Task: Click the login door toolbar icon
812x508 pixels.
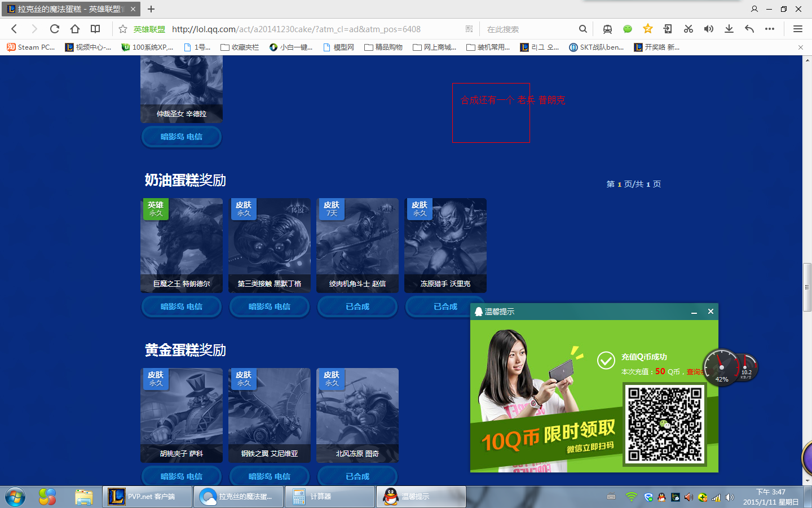Action: pyautogui.click(x=668, y=29)
